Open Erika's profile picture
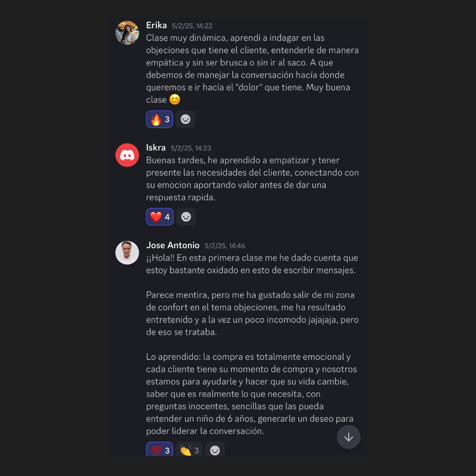 [x=127, y=33]
